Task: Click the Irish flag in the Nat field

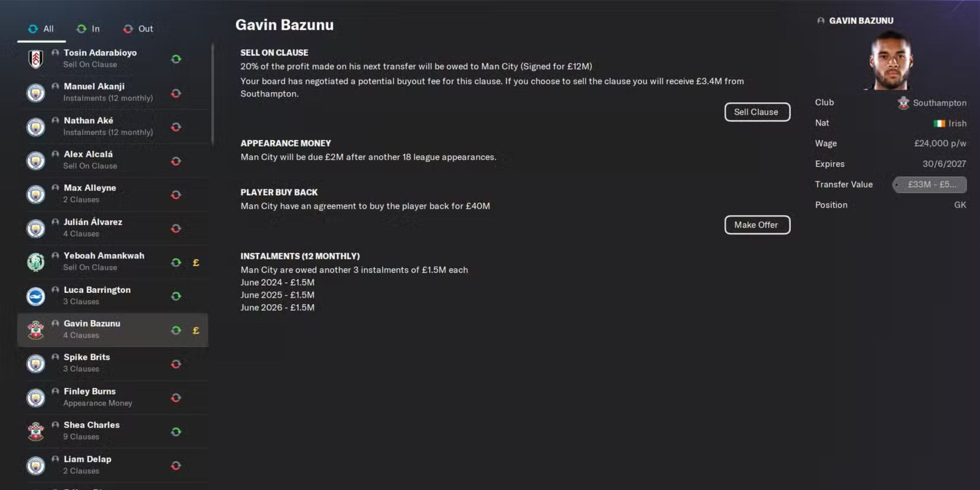Action: tap(939, 123)
